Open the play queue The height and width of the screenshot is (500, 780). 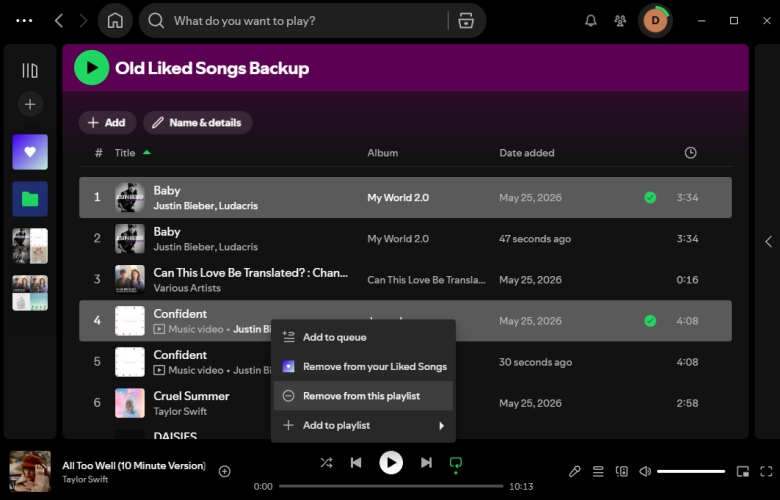coord(598,471)
